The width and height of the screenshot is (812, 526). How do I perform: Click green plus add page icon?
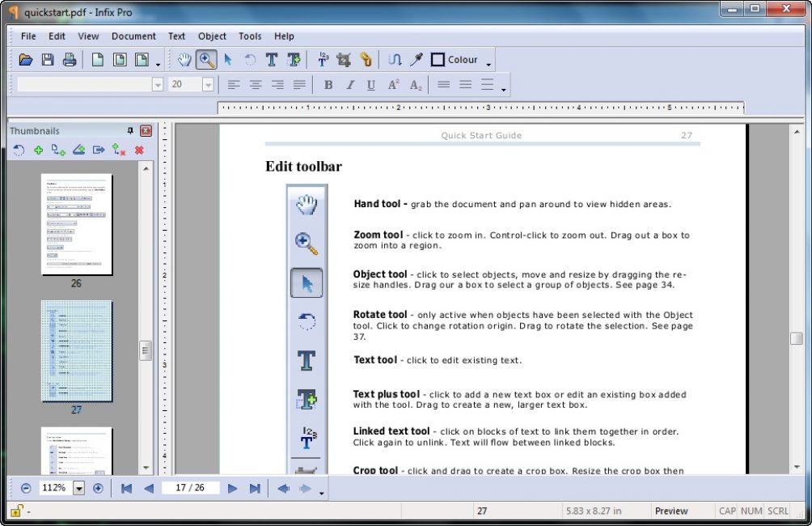[x=38, y=151]
